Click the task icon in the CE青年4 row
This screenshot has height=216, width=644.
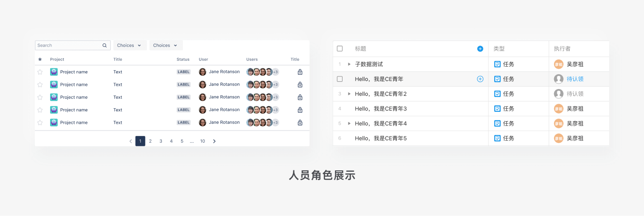(x=497, y=123)
